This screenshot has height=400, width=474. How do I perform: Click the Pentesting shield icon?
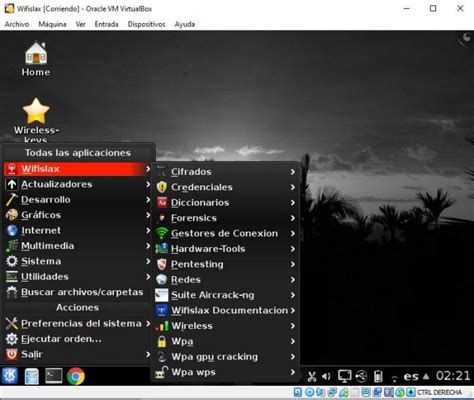click(162, 264)
